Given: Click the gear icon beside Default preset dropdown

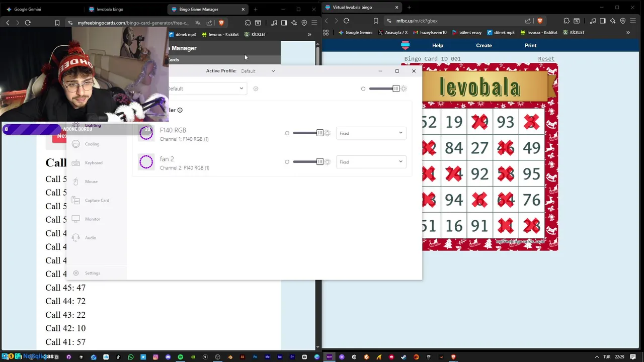Looking at the screenshot, I should click(256, 88).
